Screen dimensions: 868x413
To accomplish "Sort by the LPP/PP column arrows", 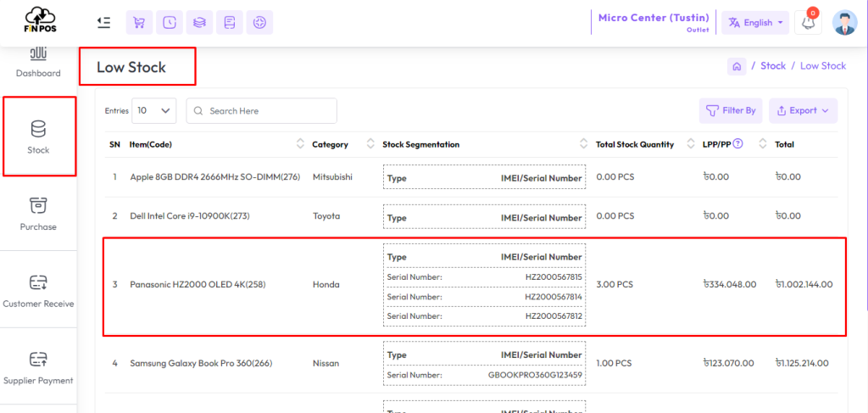I will (x=763, y=144).
